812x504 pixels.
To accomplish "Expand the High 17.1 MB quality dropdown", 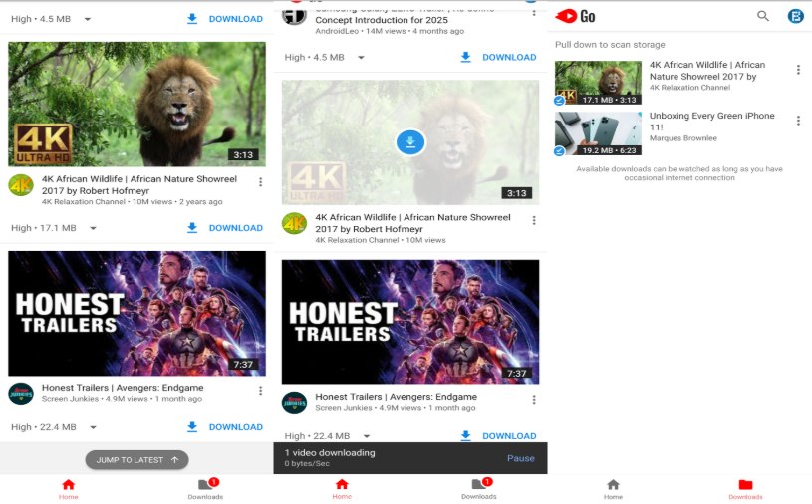I will point(93,228).
